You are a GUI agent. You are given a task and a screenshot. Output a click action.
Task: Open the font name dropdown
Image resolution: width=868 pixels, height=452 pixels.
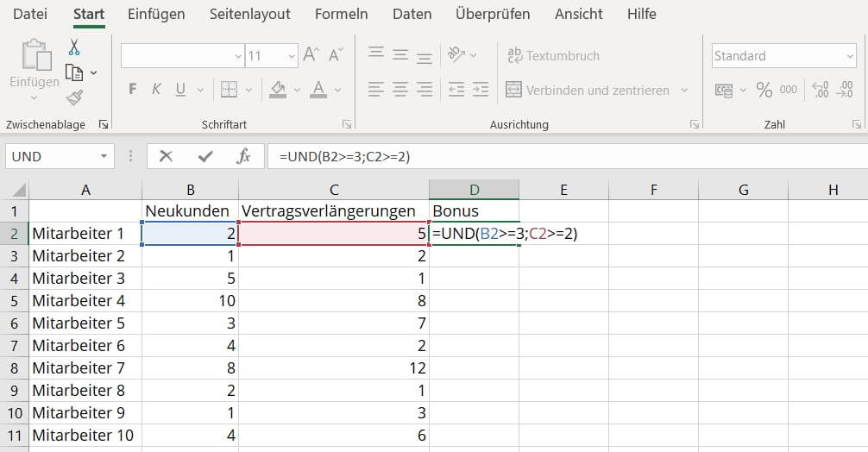click(238, 56)
